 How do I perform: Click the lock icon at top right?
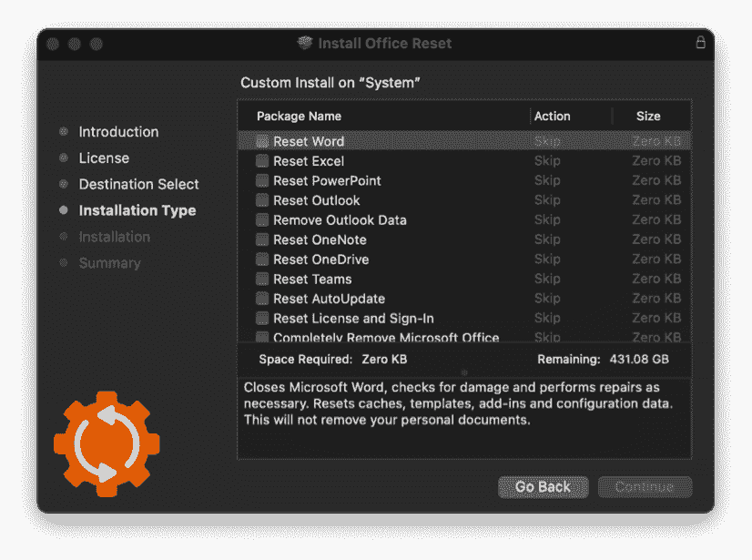click(x=699, y=42)
